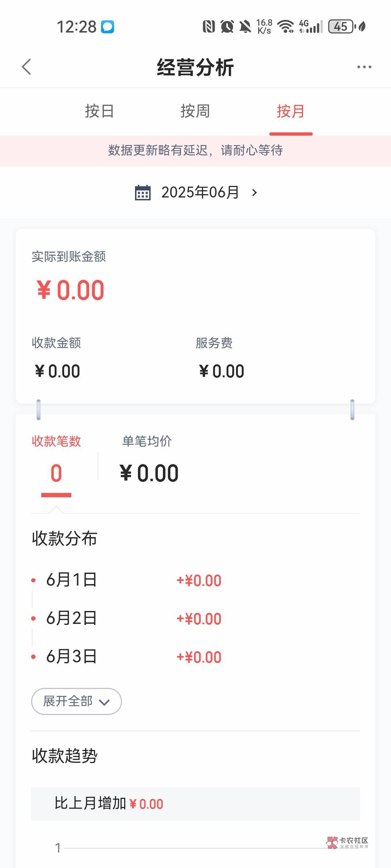Screen dimensions: 391x868
Task: Tap the NFC status icon
Action: pos(209,26)
